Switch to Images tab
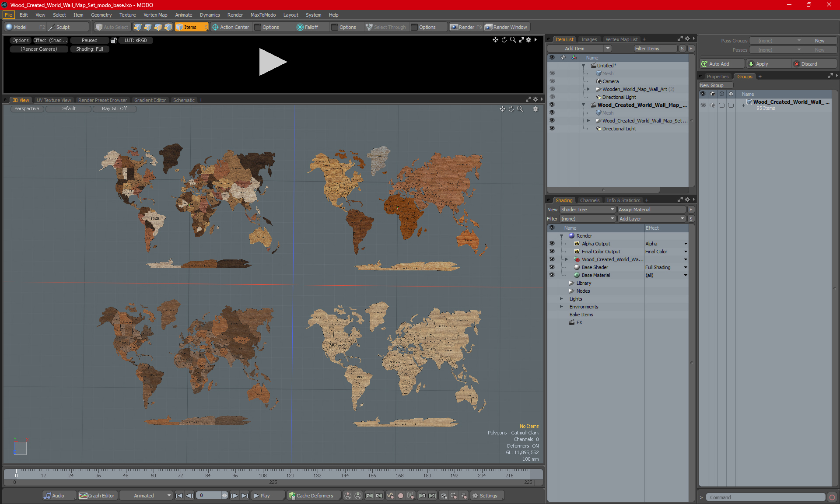This screenshot has width=840, height=504. pos(589,39)
